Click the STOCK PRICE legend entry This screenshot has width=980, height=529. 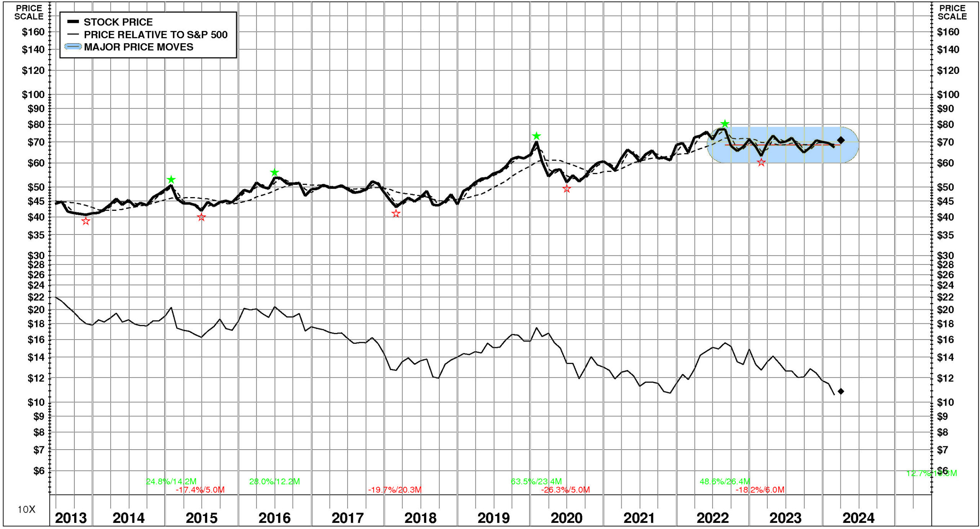pyautogui.click(x=118, y=22)
